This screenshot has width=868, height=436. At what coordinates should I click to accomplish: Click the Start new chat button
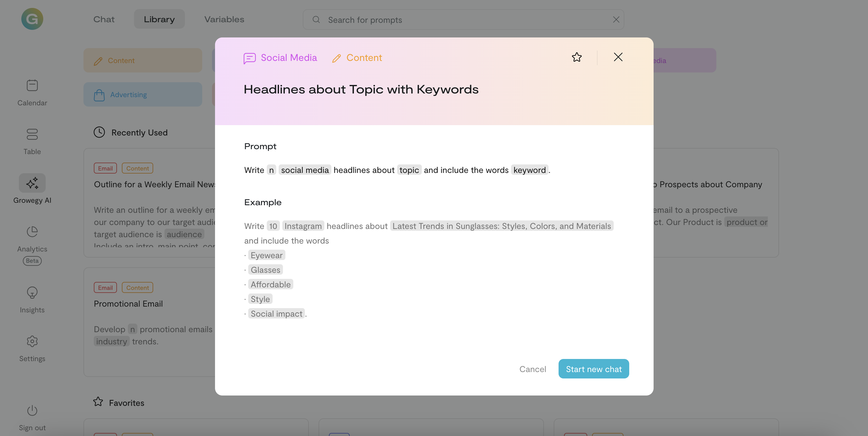click(x=593, y=369)
